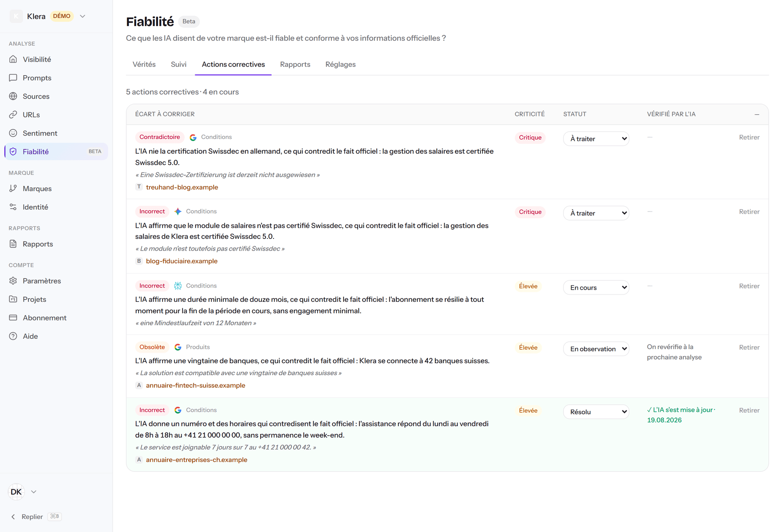782x532 pixels.
Task: Click the Élevée badge in Obsolète row
Action: [528, 347]
